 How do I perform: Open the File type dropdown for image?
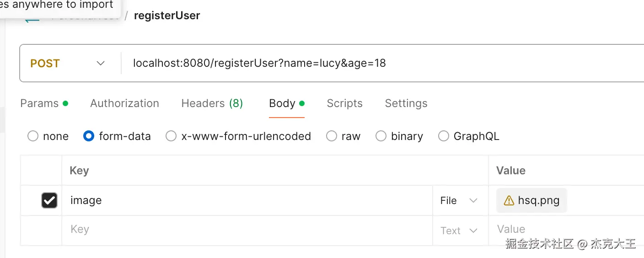pyautogui.click(x=459, y=201)
